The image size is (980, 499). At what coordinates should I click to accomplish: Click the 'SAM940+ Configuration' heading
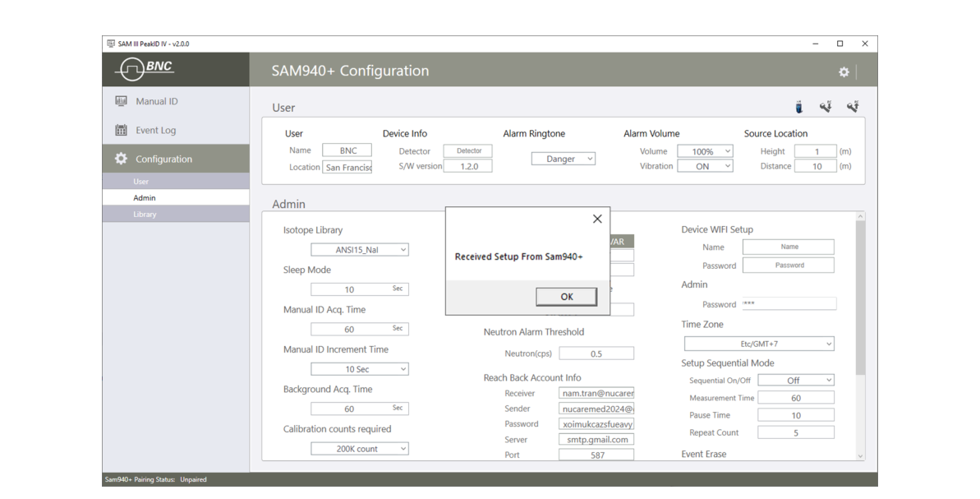click(x=350, y=71)
